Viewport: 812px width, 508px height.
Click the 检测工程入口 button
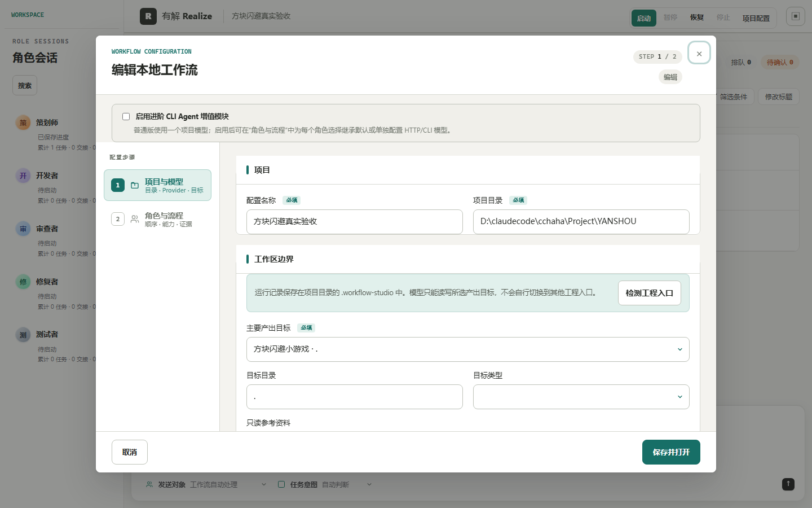[650, 293]
